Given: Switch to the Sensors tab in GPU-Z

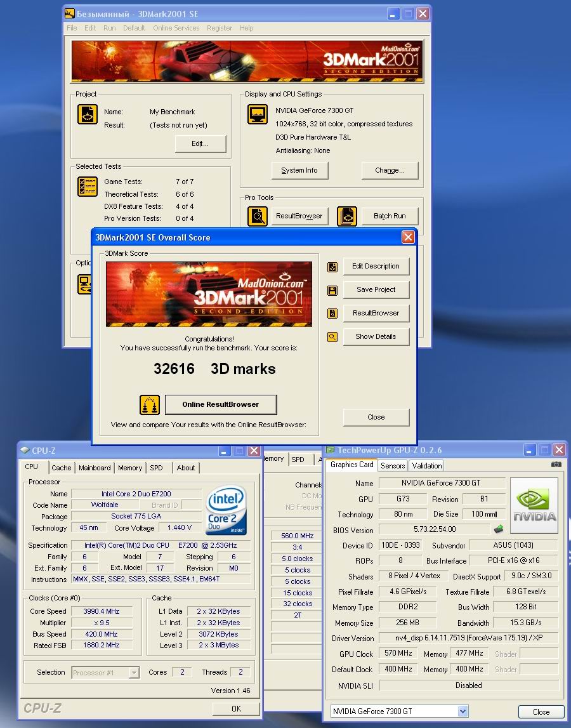Looking at the screenshot, I should coord(393,466).
